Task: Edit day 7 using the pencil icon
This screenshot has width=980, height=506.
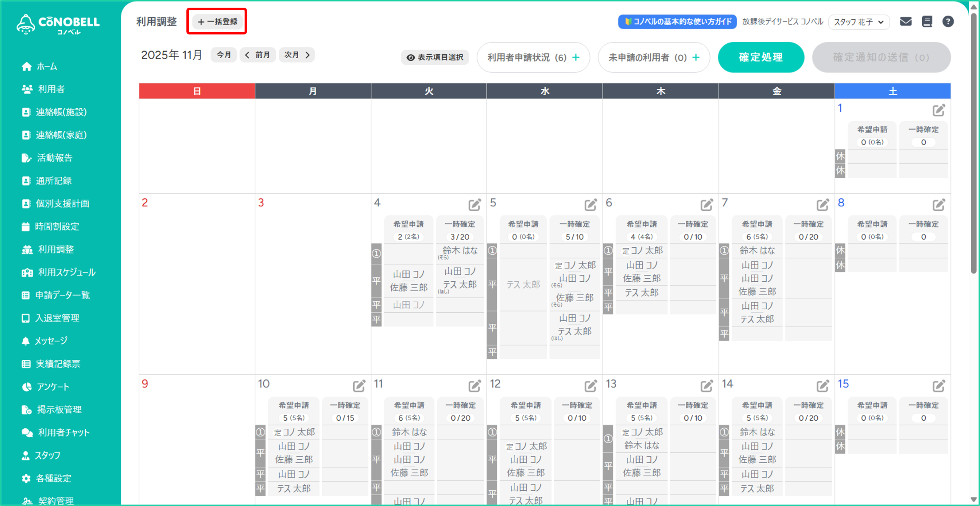Action: [822, 205]
